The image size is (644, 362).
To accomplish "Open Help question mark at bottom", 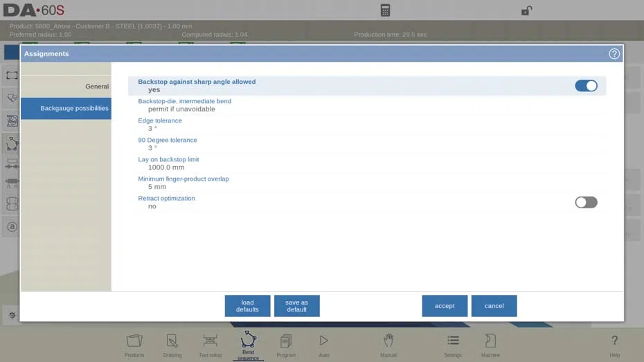I will click(614, 345).
